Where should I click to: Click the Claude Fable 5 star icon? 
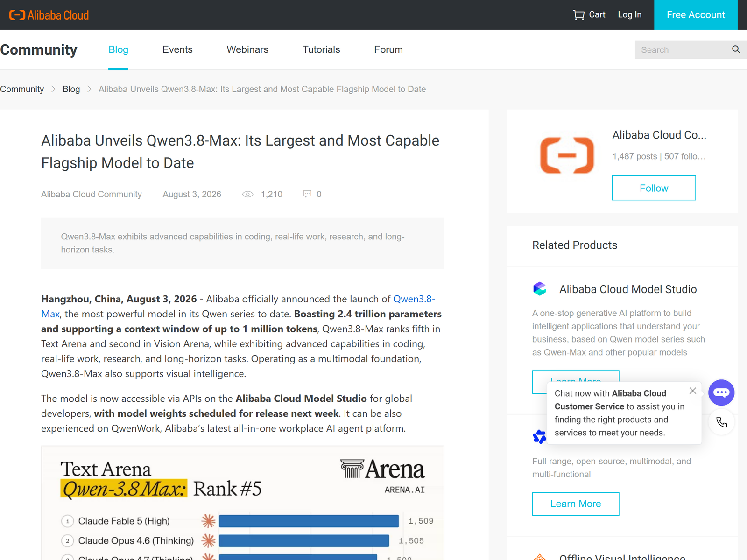click(208, 521)
